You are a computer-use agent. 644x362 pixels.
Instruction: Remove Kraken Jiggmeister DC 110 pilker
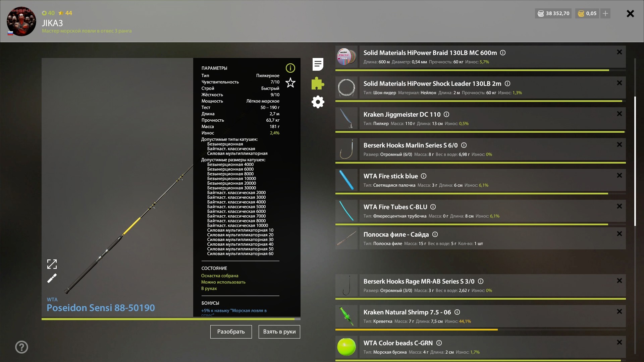[x=619, y=114]
